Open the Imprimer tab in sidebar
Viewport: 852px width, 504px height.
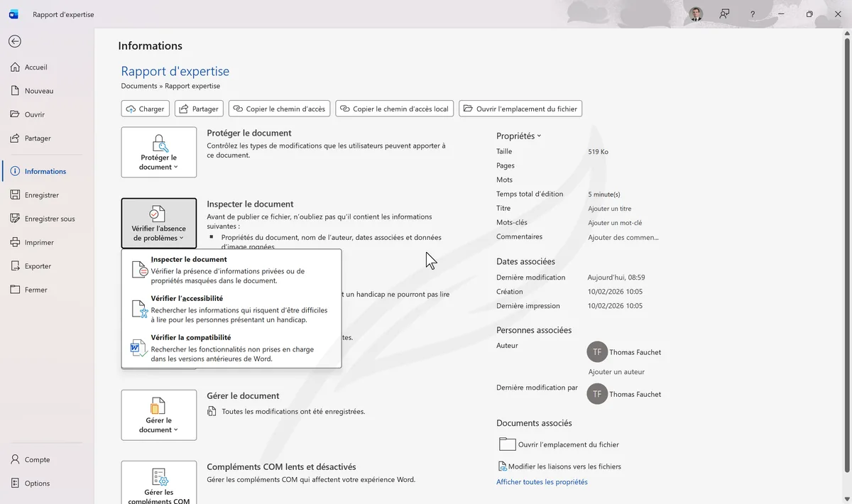pyautogui.click(x=39, y=243)
